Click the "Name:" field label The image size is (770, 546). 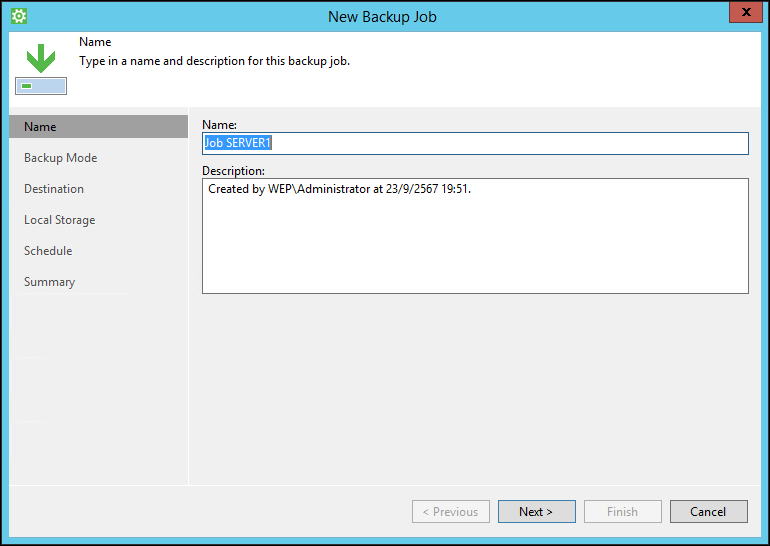coord(219,124)
